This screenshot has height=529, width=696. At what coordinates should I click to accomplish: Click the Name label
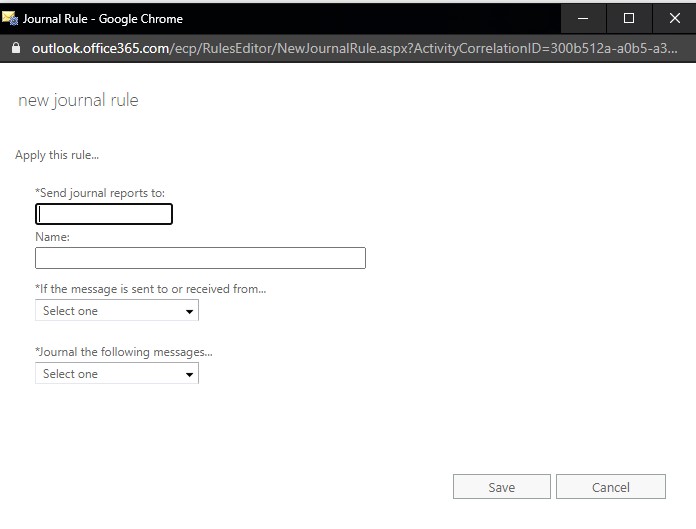click(x=52, y=237)
